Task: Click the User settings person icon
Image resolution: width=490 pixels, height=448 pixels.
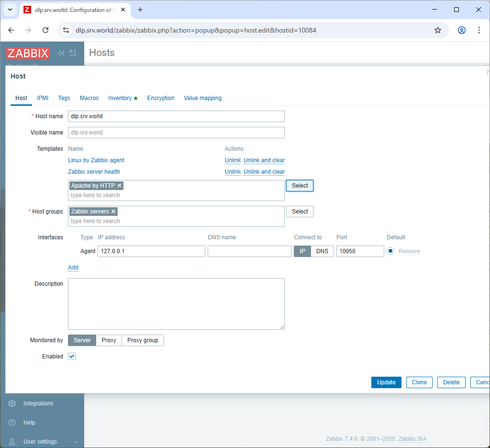Action: [12, 442]
